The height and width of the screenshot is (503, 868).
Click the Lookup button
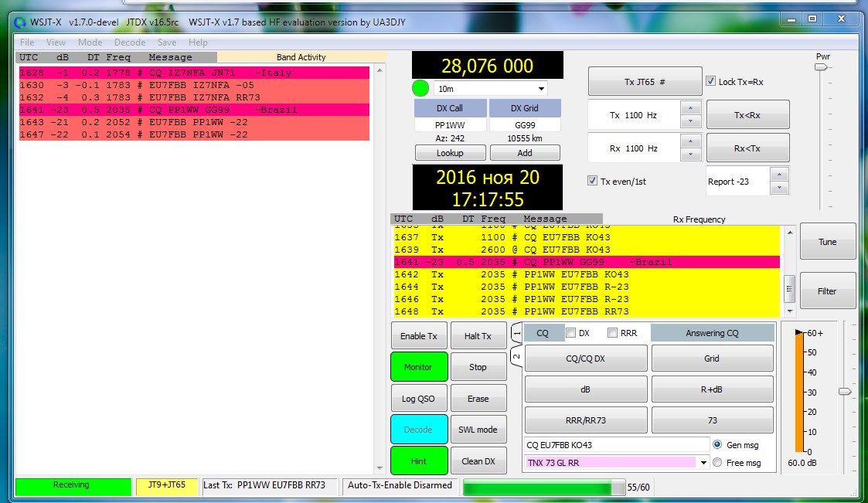450,153
